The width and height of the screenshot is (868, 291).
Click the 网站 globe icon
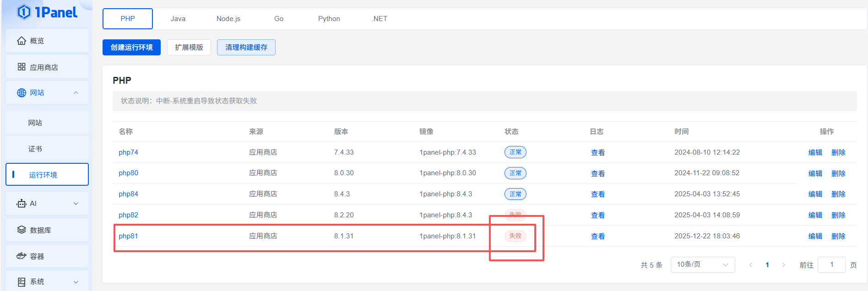[x=22, y=93]
